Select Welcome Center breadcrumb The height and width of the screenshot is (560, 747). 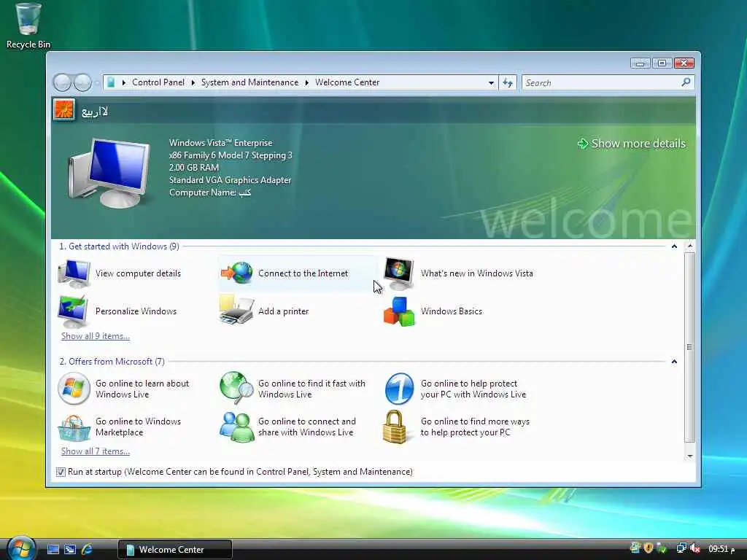(x=347, y=82)
